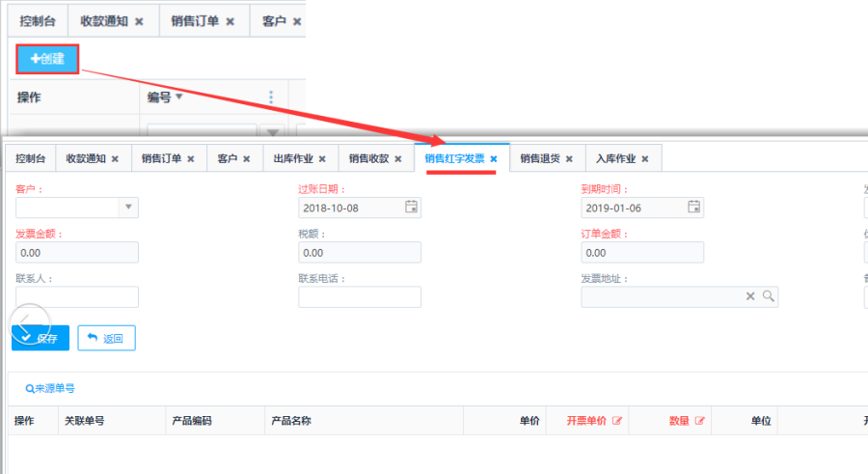Screen dimensions: 868x474
Task: Open the 销售收款 tab
Action: pyautogui.click(x=368, y=159)
